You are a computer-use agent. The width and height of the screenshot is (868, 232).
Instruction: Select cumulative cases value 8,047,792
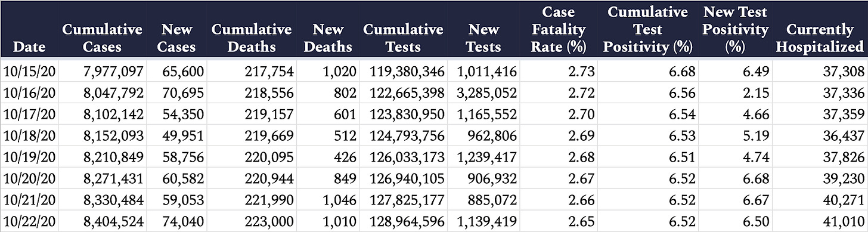pos(104,94)
